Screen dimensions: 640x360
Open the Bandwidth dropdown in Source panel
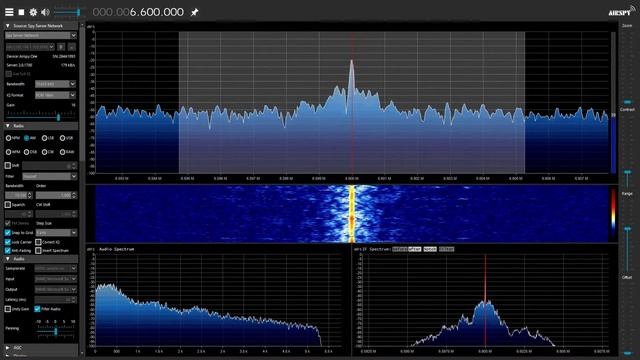(56, 84)
